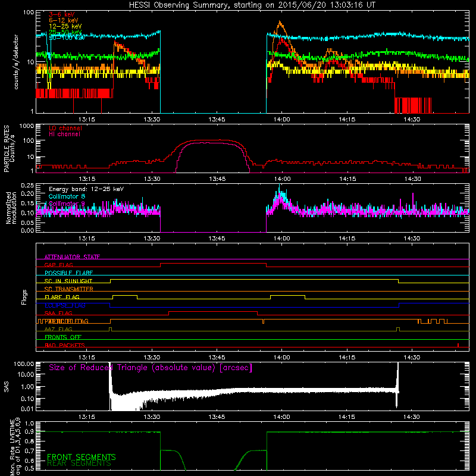
Task: Select the red 3-6 keV legend label
Action: click(x=62, y=14)
